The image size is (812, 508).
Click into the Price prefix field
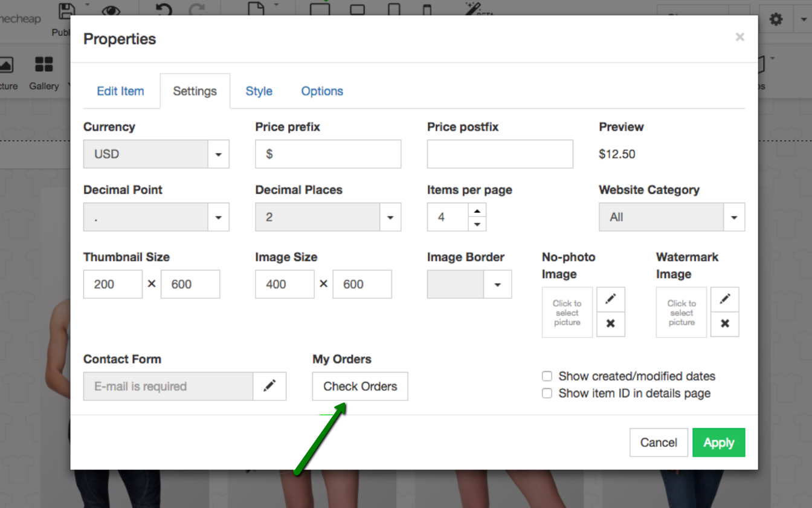(x=328, y=154)
